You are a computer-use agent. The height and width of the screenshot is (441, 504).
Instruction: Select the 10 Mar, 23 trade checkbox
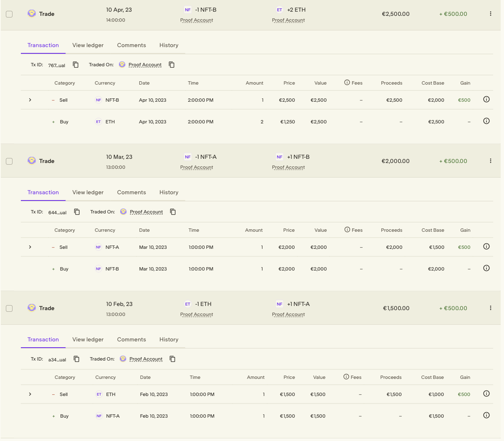coord(9,161)
